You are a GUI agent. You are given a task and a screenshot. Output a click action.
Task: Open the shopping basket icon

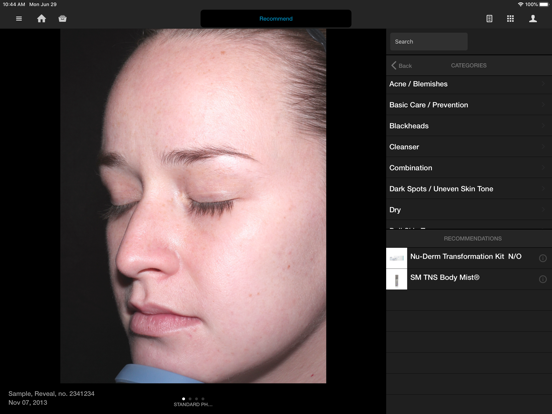62,19
